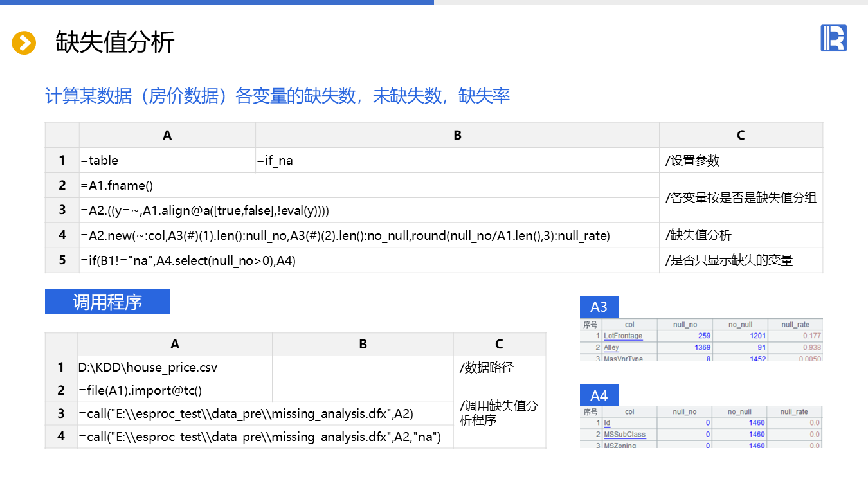
Task: Click the col header in A3 table
Action: tap(629, 325)
